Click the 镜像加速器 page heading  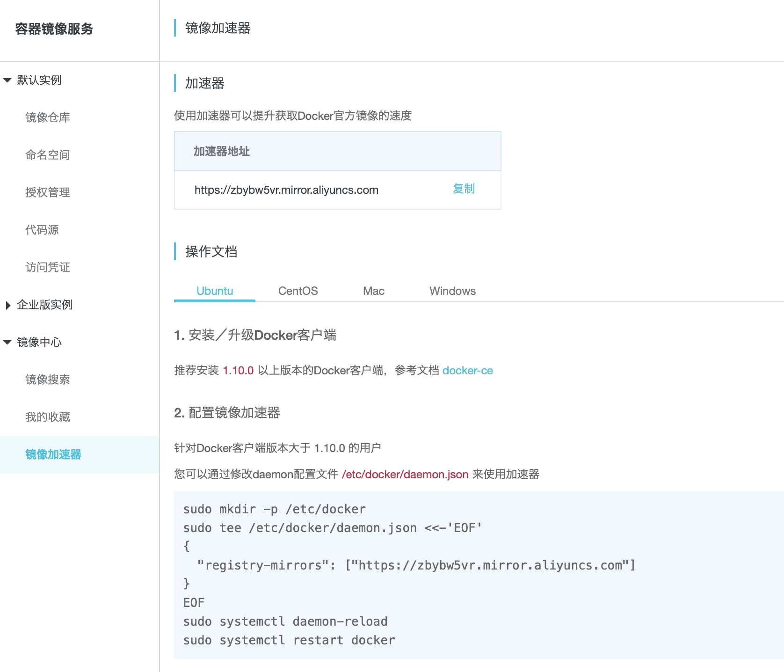coord(218,28)
